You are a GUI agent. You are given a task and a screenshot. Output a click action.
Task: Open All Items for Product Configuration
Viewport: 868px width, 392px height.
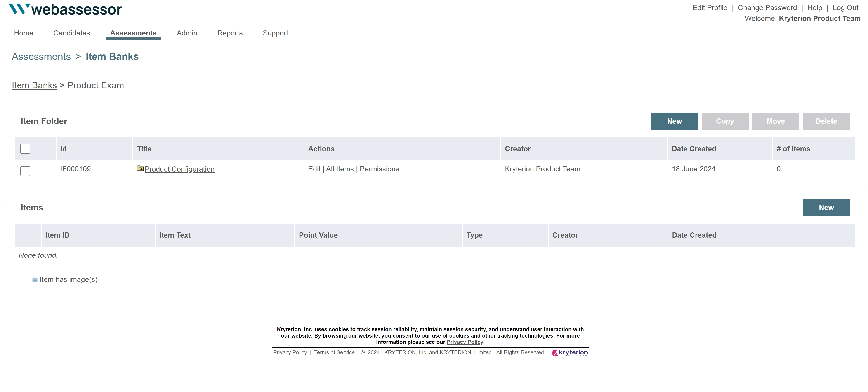tap(340, 169)
